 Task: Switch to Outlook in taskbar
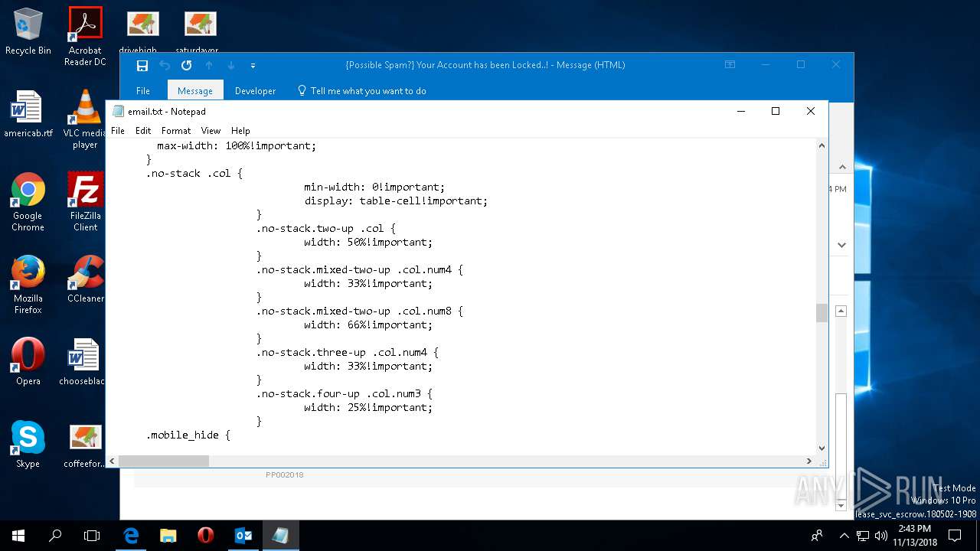click(x=243, y=536)
